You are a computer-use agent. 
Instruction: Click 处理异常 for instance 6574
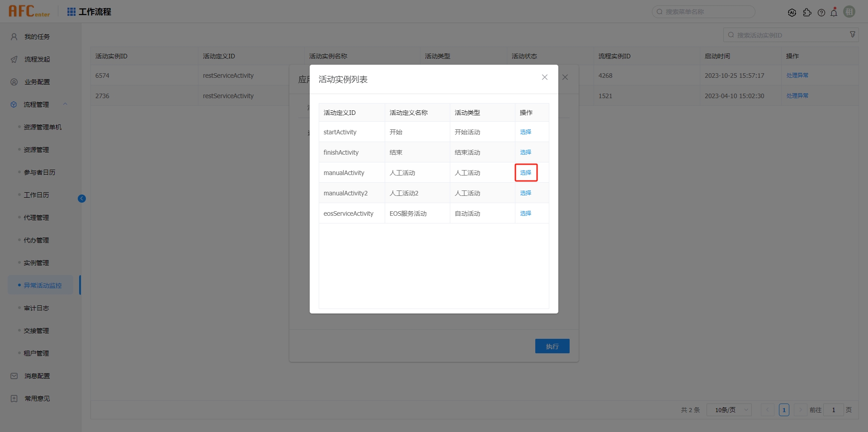point(797,76)
